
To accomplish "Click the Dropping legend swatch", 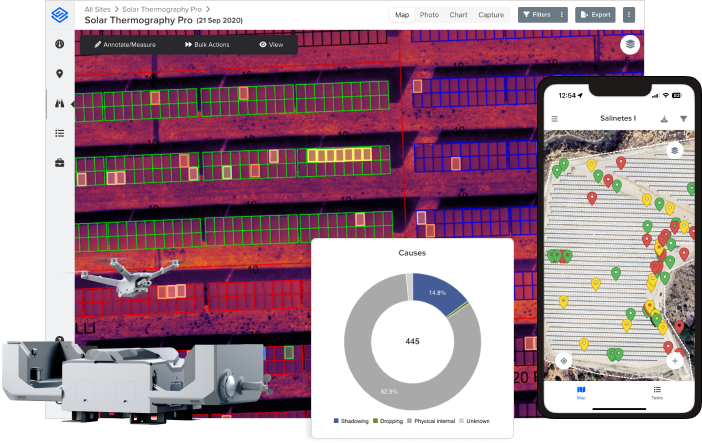I will tap(375, 421).
